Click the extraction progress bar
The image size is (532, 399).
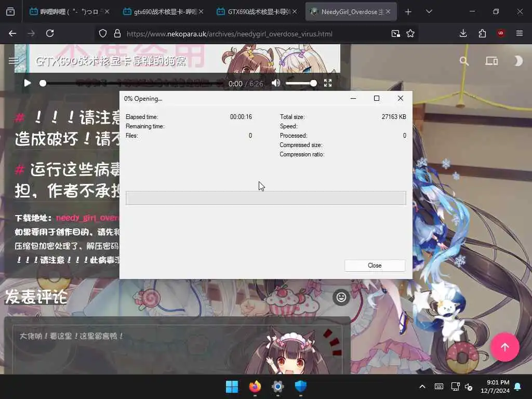(265, 198)
